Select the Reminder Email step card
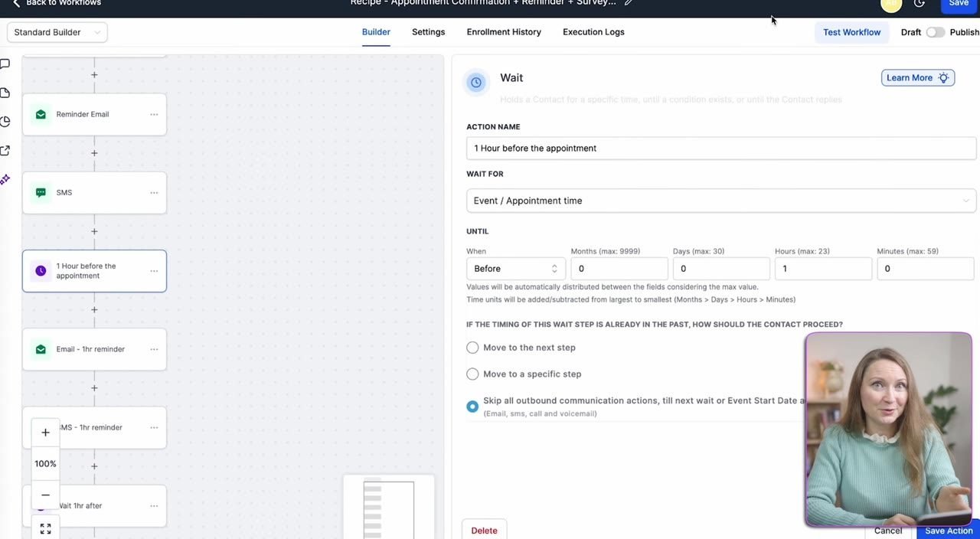This screenshot has height=539, width=980. (94, 115)
